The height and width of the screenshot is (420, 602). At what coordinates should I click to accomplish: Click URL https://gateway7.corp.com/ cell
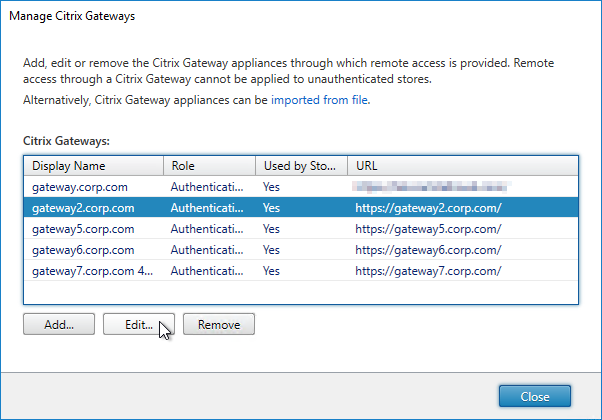click(428, 271)
